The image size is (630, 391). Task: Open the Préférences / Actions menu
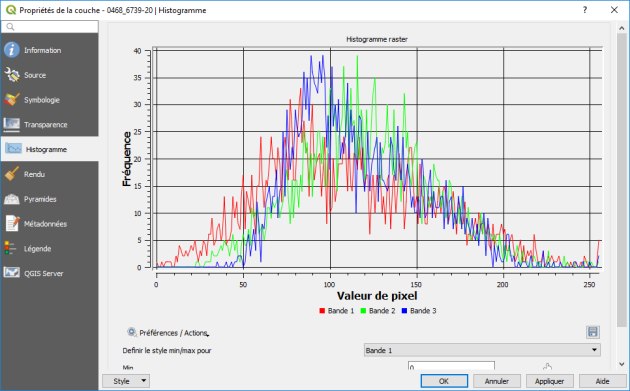point(168,333)
